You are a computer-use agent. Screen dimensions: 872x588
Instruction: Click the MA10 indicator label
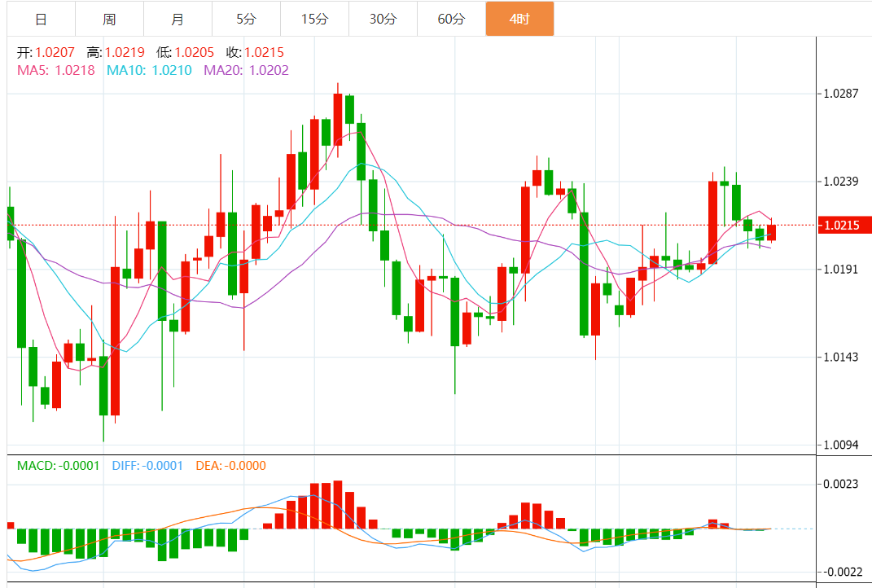pyautogui.click(x=149, y=70)
